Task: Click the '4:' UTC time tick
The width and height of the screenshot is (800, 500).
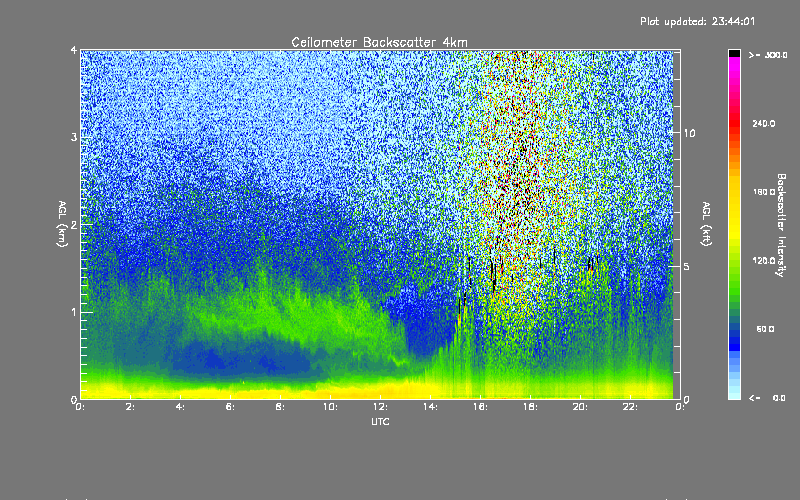Action: click(180, 407)
